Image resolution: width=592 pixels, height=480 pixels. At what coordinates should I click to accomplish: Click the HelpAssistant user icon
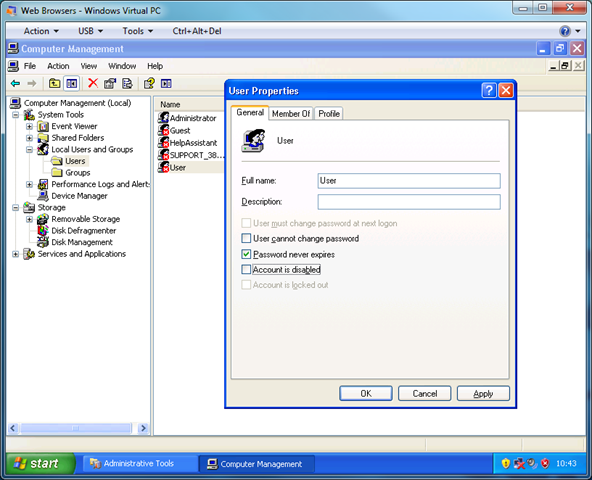pyautogui.click(x=163, y=142)
